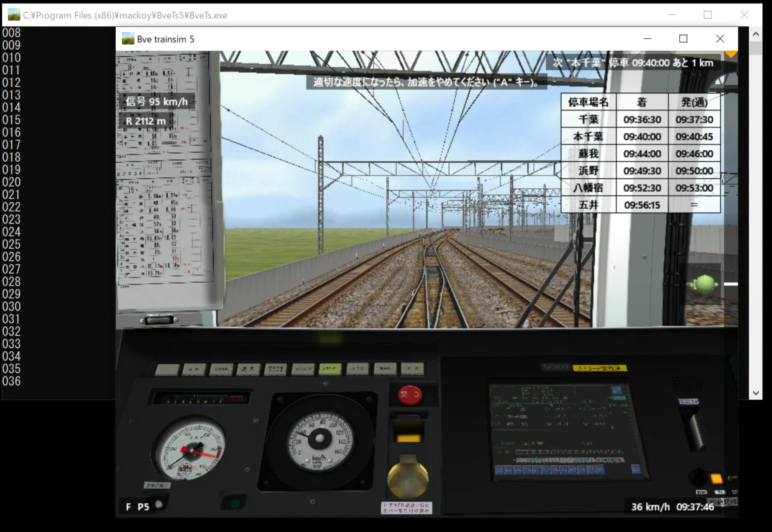Click the green square button on the lower desk
The image size is (772, 532).
[235, 503]
